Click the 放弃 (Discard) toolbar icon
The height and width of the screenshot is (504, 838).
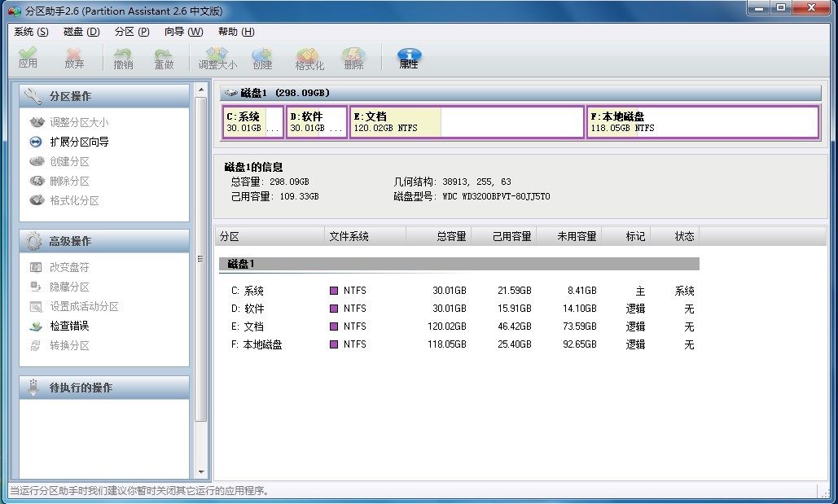(74, 58)
